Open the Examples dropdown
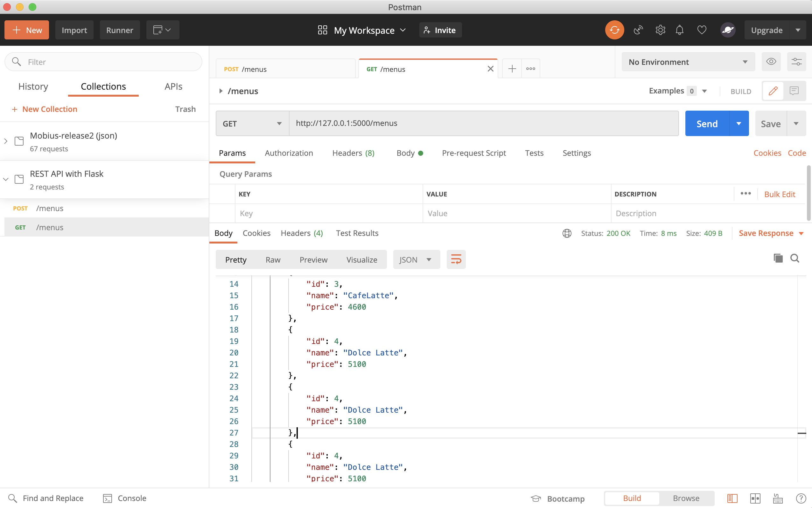This screenshot has width=812, height=508. tap(677, 91)
